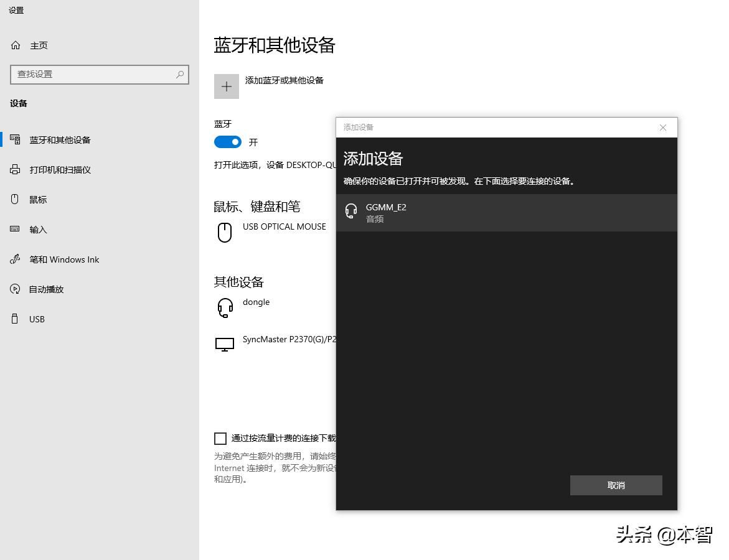Click the printers and scanners icon
Viewport: 729px width, 560px height.
coord(16,170)
